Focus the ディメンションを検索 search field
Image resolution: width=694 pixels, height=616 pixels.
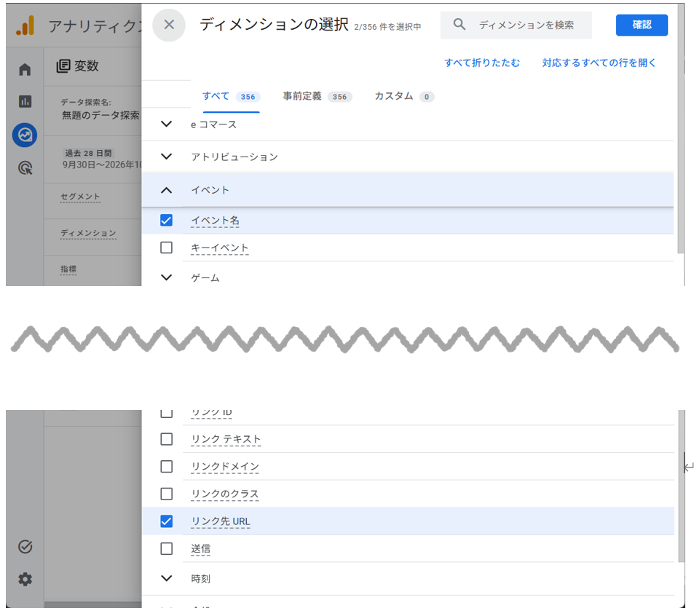(516, 25)
